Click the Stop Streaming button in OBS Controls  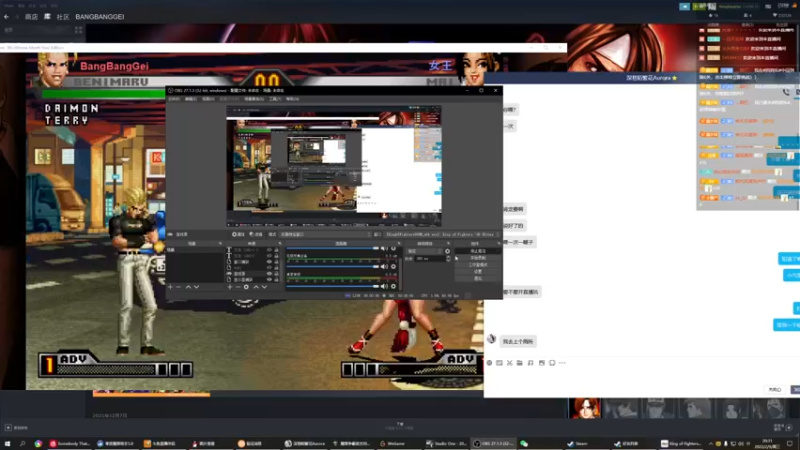[x=476, y=251]
